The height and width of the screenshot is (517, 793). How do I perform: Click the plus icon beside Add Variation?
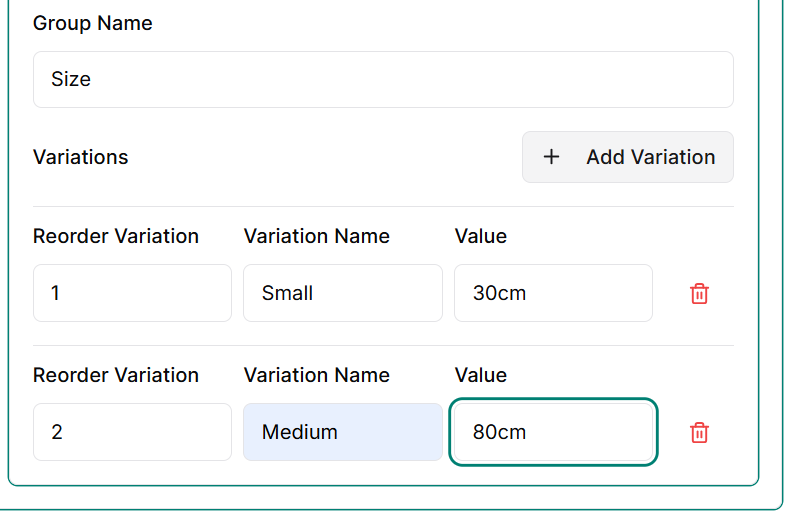tap(551, 157)
